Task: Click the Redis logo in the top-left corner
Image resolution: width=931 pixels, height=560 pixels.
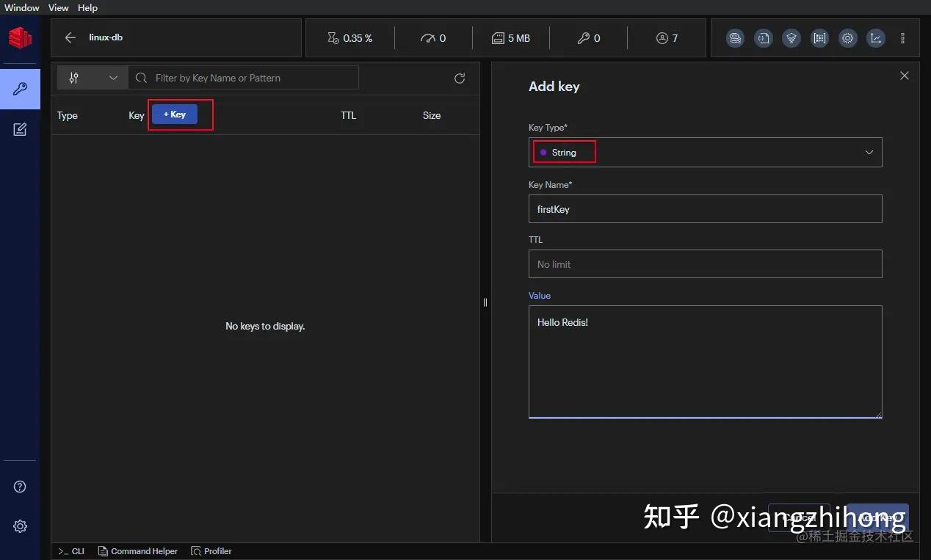Action: pos(20,37)
